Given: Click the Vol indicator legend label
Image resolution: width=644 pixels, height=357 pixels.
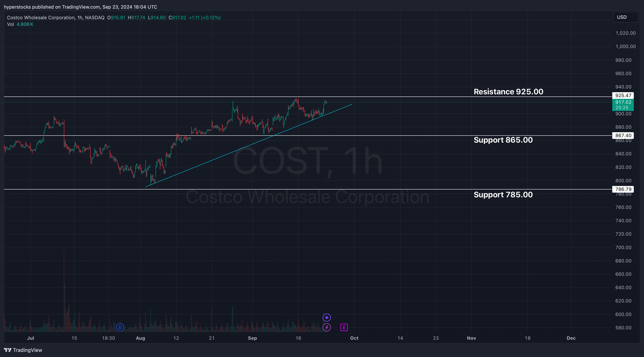Looking at the screenshot, I should [10, 24].
